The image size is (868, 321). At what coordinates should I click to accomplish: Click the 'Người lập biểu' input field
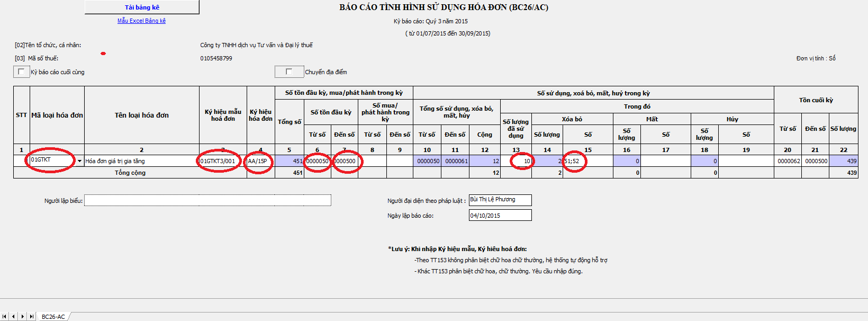pos(207,200)
